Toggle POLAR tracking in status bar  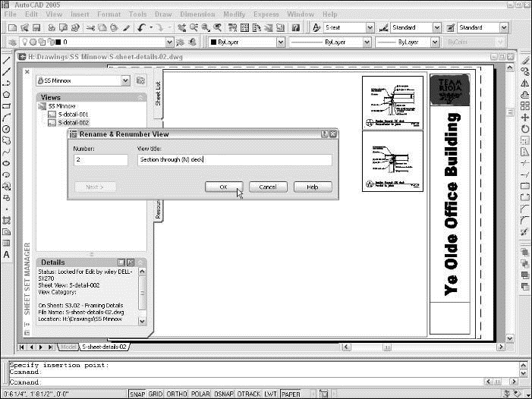pos(200,394)
